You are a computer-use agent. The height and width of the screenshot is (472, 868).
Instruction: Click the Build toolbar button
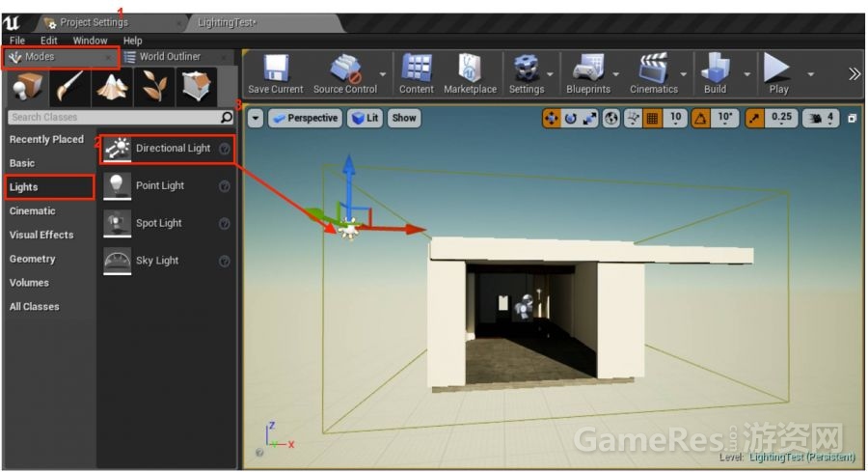pos(715,74)
